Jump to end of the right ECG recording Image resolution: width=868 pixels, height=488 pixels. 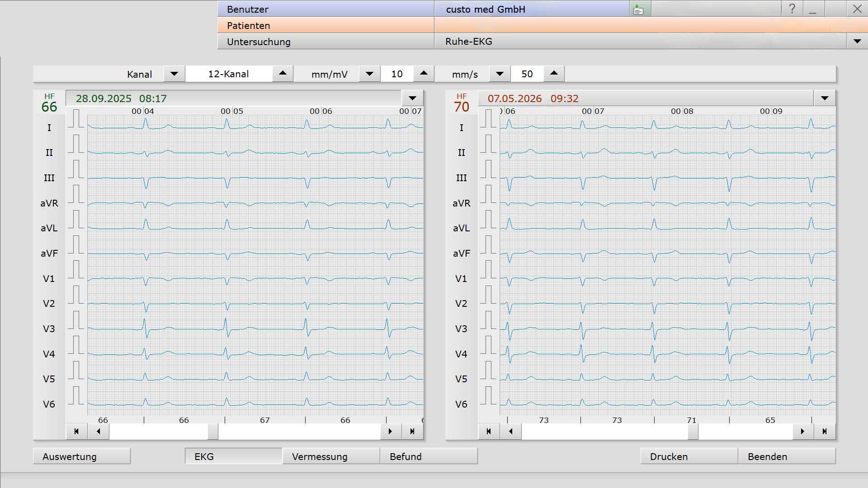(x=825, y=432)
